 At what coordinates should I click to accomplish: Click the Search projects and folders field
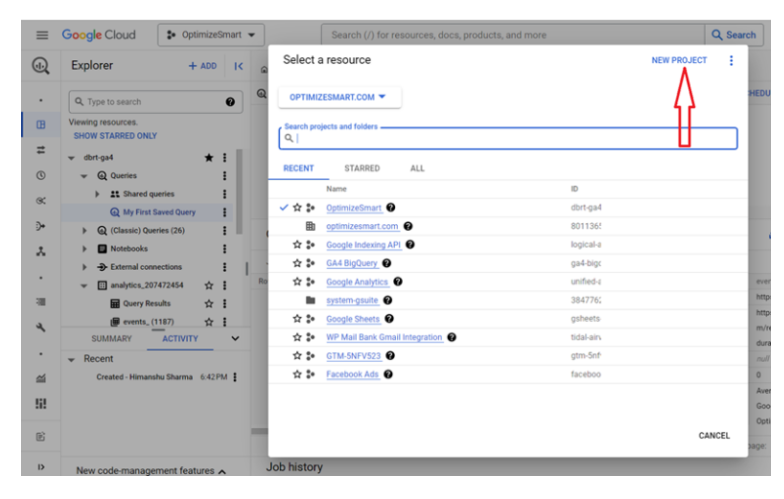[x=508, y=138]
